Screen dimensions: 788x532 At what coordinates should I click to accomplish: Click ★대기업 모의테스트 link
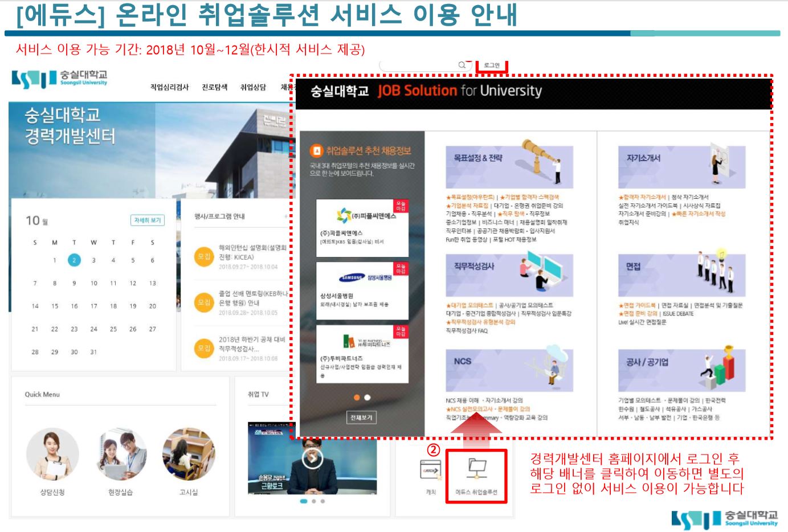click(470, 305)
